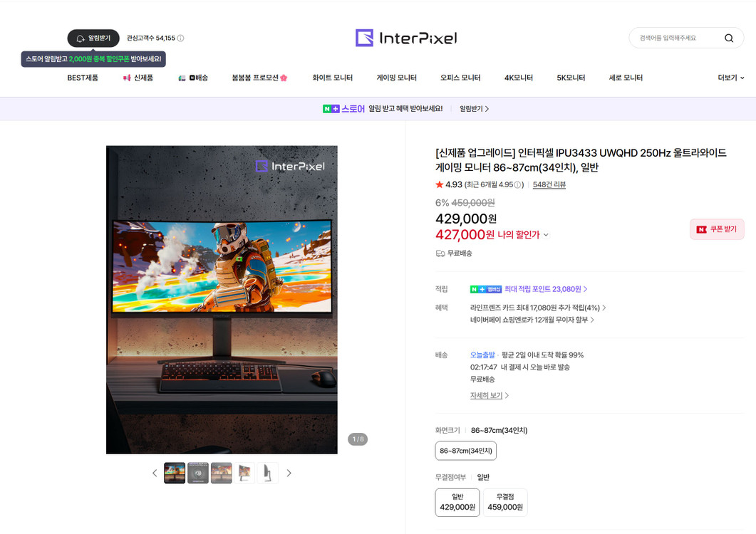Select the 86~87cm(34인치) size option
This screenshot has height=534, width=756.
click(x=465, y=450)
